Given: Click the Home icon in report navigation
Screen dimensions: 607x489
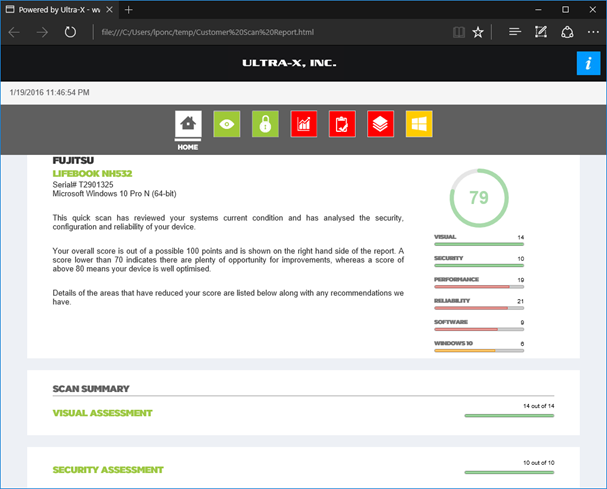Looking at the screenshot, I should point(188,124).
